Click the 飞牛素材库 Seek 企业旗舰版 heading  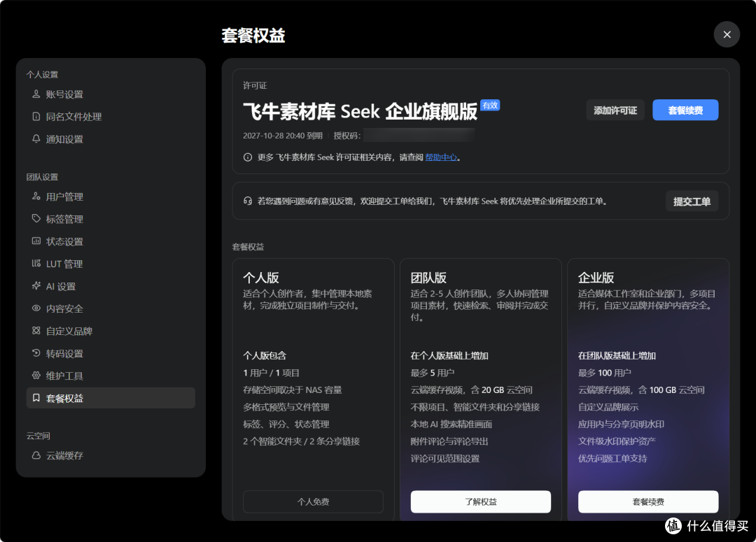click(x=360, y=111)
